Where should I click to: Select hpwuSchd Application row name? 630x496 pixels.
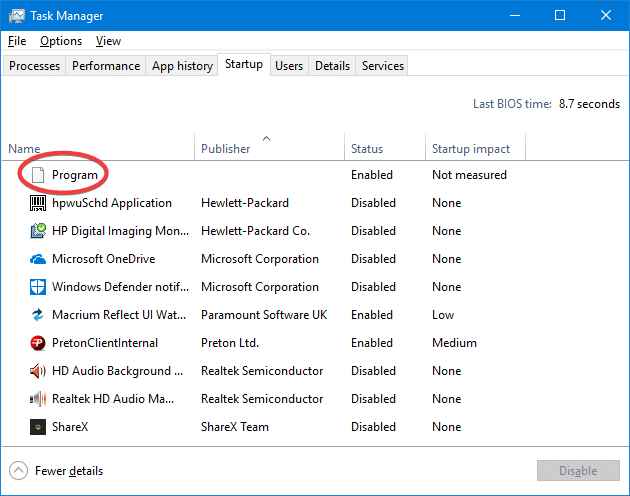112,203
